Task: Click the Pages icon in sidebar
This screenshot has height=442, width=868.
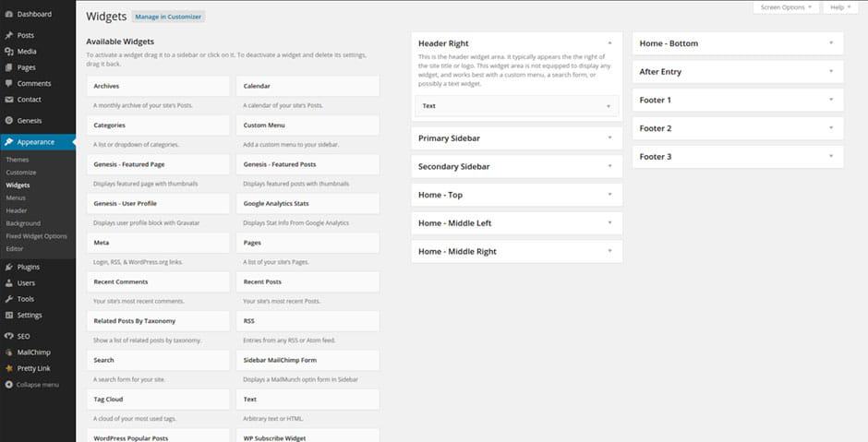Action: tap(9, 67)
